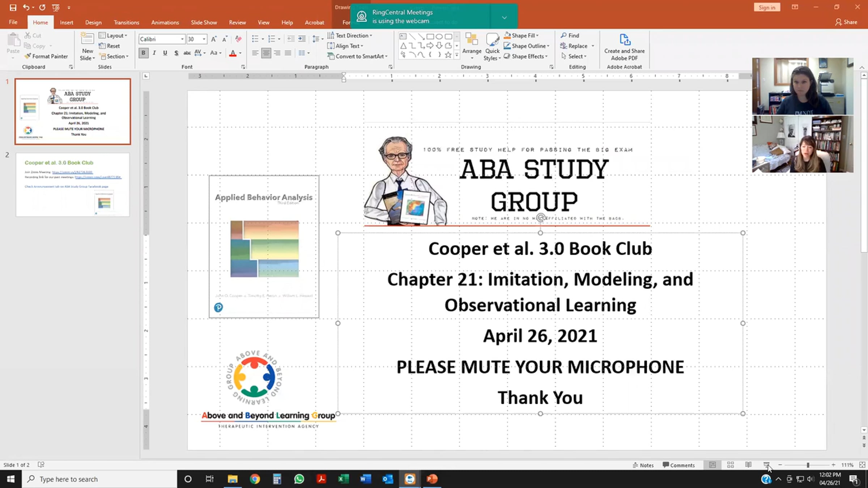
Task: Open the font size dropdown
Action: coord(204,39)
